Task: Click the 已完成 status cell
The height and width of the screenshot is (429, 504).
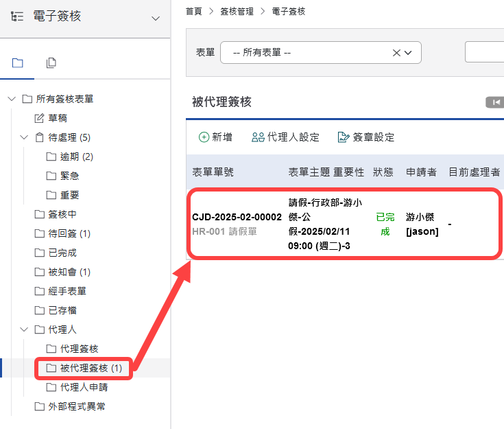Action: (x=385, y=224)
